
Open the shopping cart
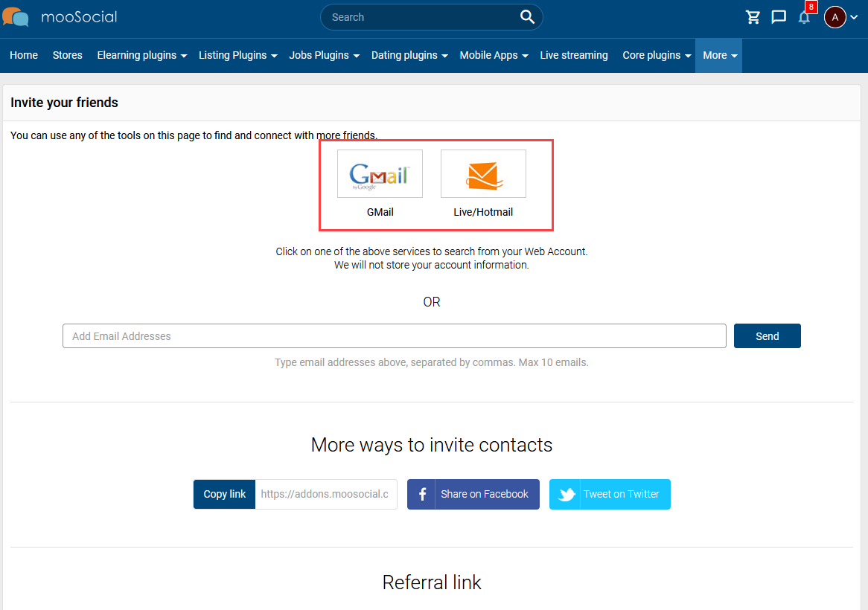(x=753, y=17)
